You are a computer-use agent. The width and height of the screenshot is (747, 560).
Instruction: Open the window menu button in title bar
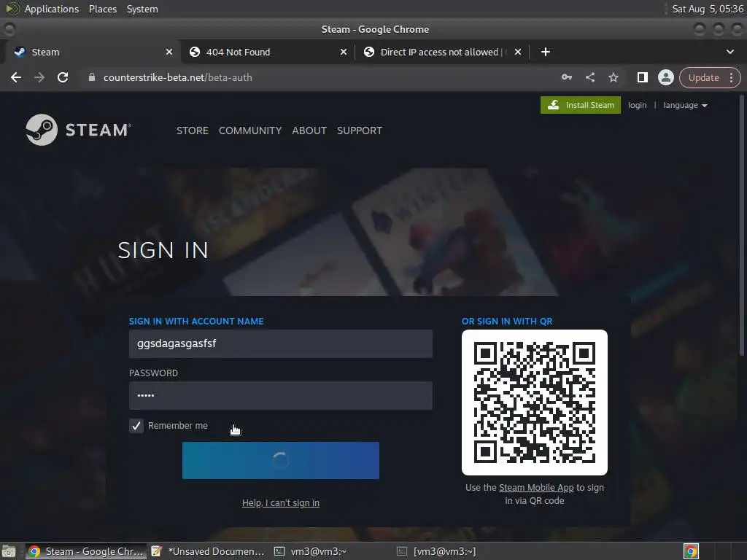9,29
